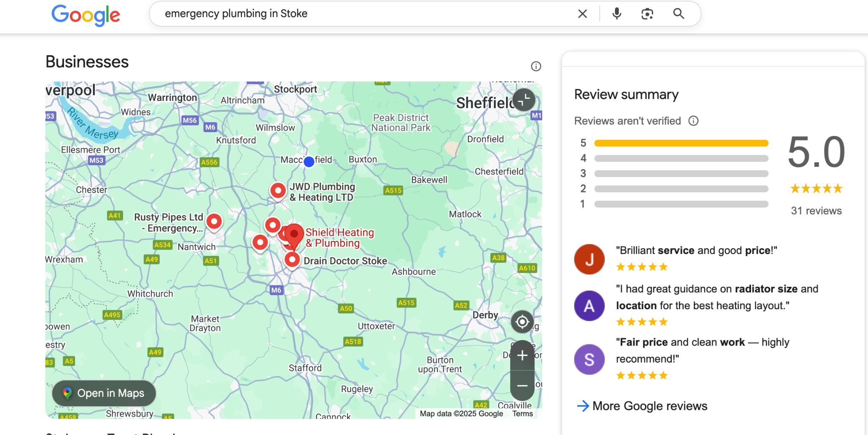Screen dimensions: 868x435
Task: Click Drain Doctor Stoke map label
Action: [345, 261]
